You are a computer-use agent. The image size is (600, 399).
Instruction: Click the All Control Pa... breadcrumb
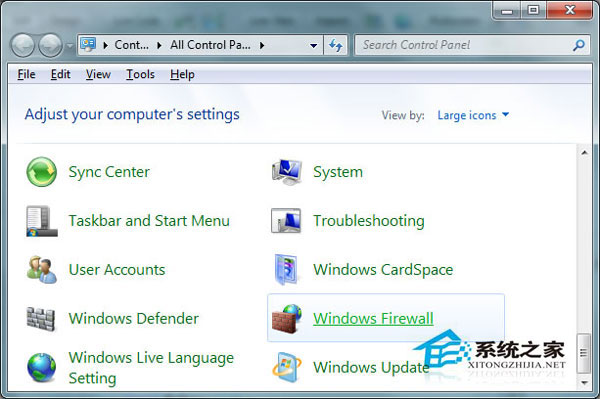pyautogui.click(x=210, y=45)
